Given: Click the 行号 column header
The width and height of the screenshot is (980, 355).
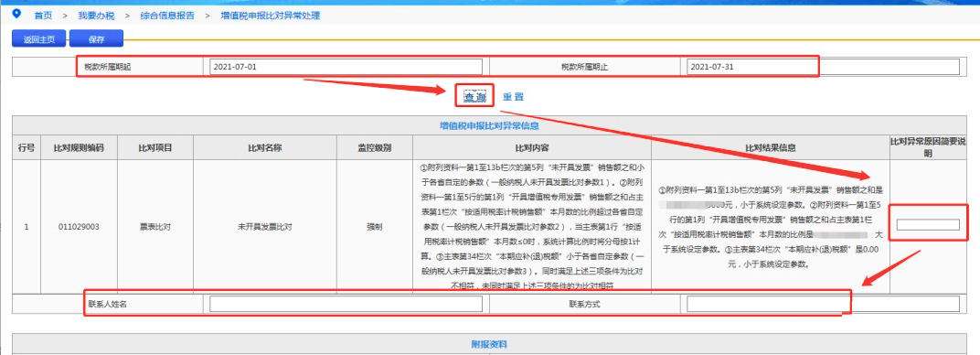Looking at the screenshot, I should [x=27, y=147].
